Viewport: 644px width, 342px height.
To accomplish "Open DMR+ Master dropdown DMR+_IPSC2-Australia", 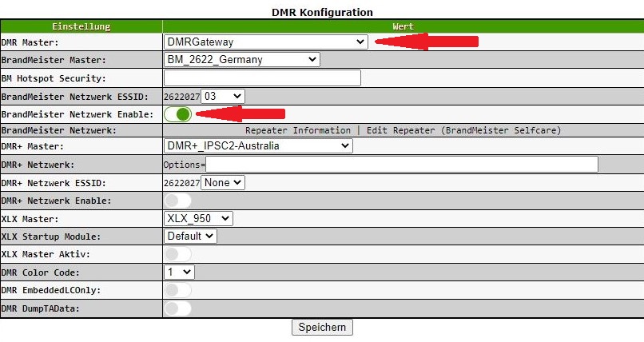I will pos(258,145).
